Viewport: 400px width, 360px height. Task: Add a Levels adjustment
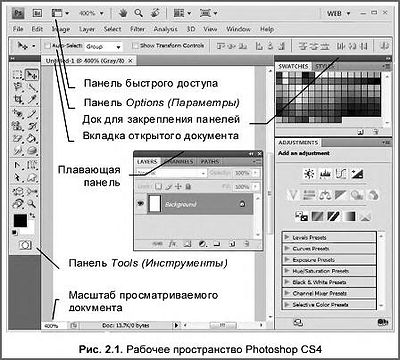[x=325, y=174]
